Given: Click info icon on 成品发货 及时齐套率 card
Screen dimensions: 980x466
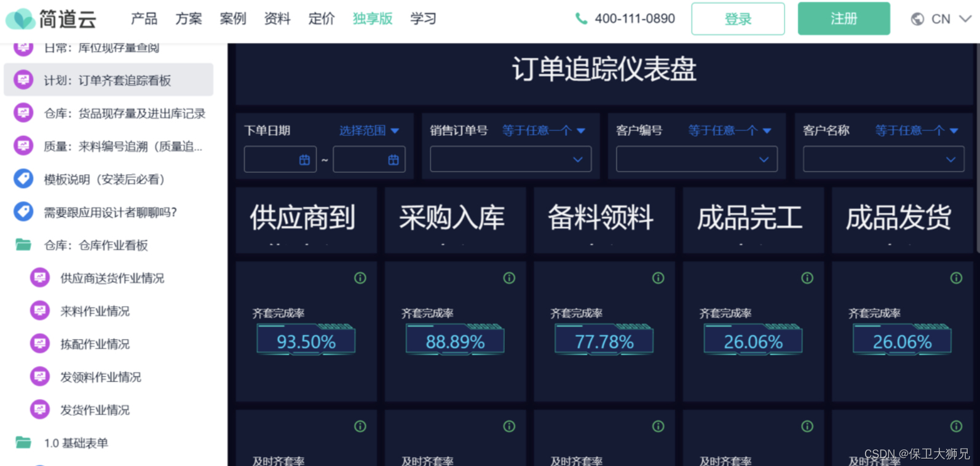Looking at the screenshot, I should pyautogui.click(x=957, y=426).
